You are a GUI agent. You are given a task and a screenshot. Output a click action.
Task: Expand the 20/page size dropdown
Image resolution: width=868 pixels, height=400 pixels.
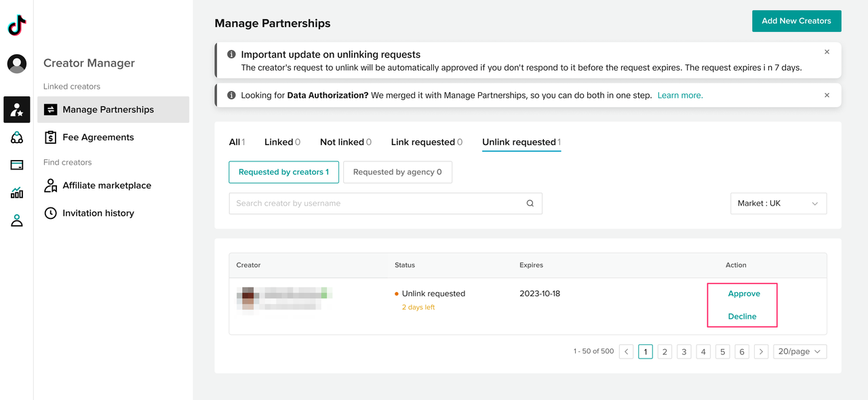coord(800,351)
